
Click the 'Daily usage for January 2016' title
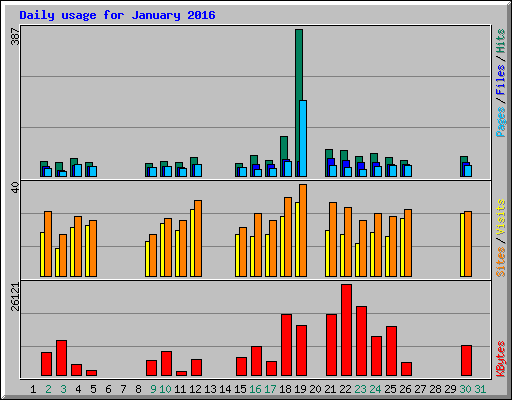[x=117, y=15]
